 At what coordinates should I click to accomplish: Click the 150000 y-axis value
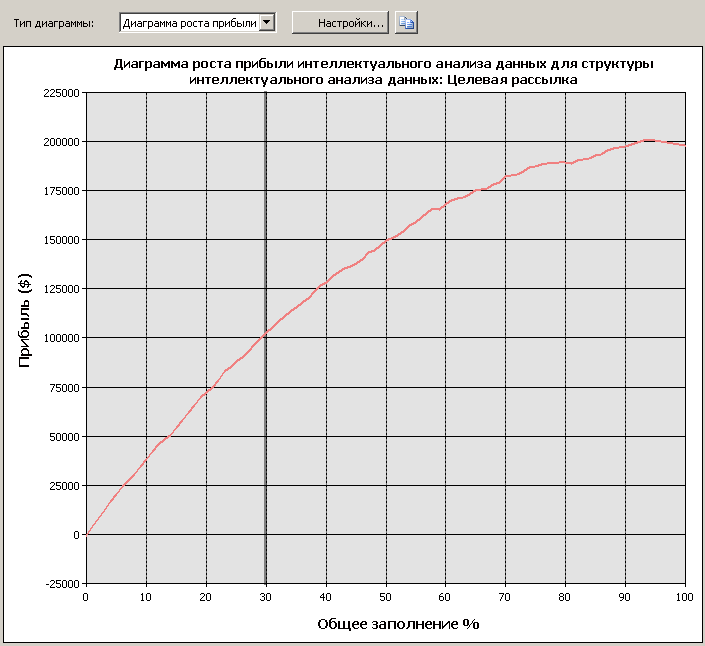[61, 240]
